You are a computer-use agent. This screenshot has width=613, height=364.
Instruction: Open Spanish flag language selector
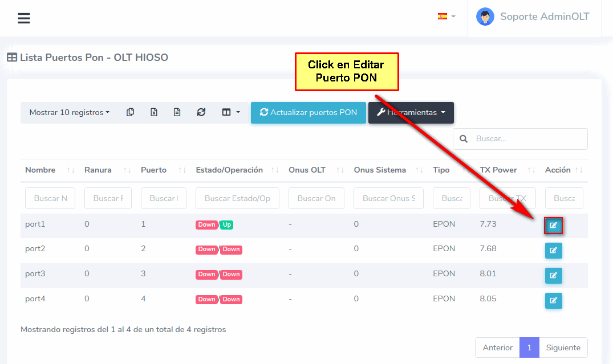tap(446, 17)
